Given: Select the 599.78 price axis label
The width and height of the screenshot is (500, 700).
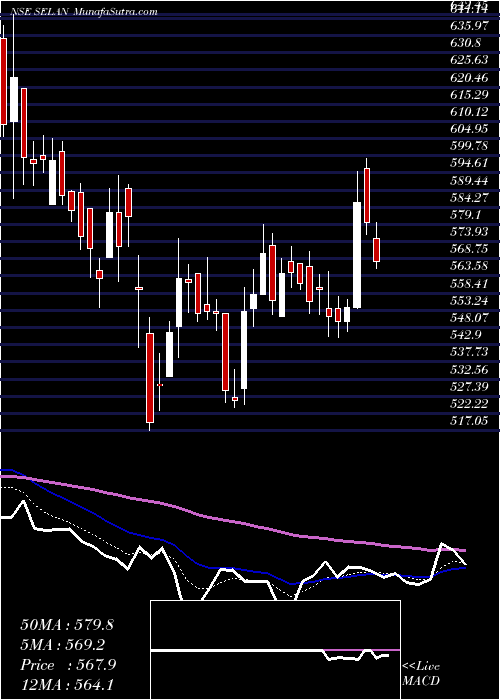Looking at the screenshot, I should (x=469, y=146).
